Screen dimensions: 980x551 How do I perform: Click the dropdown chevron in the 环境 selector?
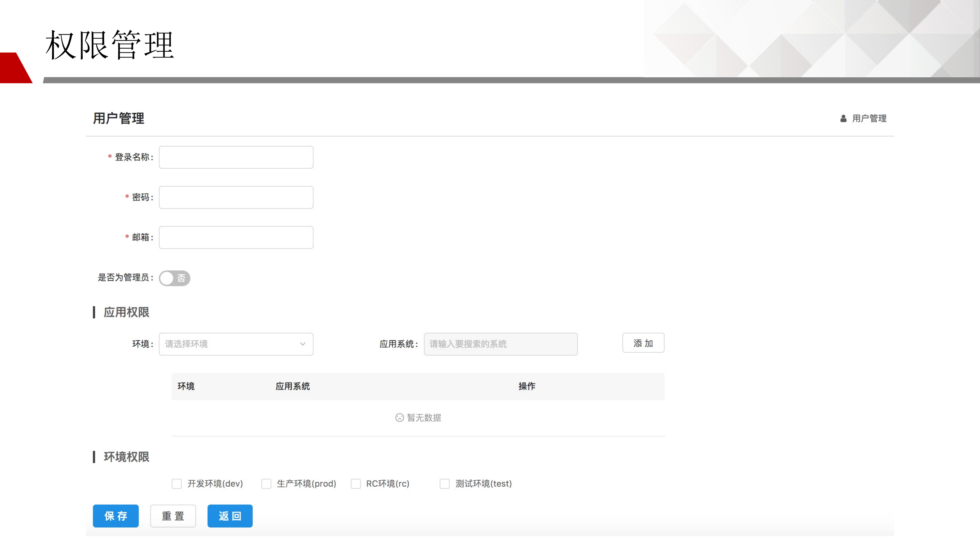303,344
